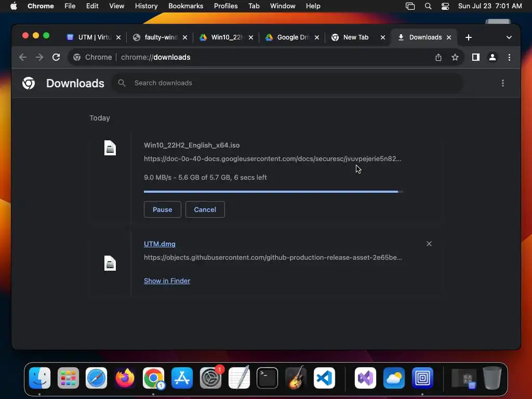Launch Safari from the Dock
The height and width of the screenshot is (399, 532).
pos(96,378)
